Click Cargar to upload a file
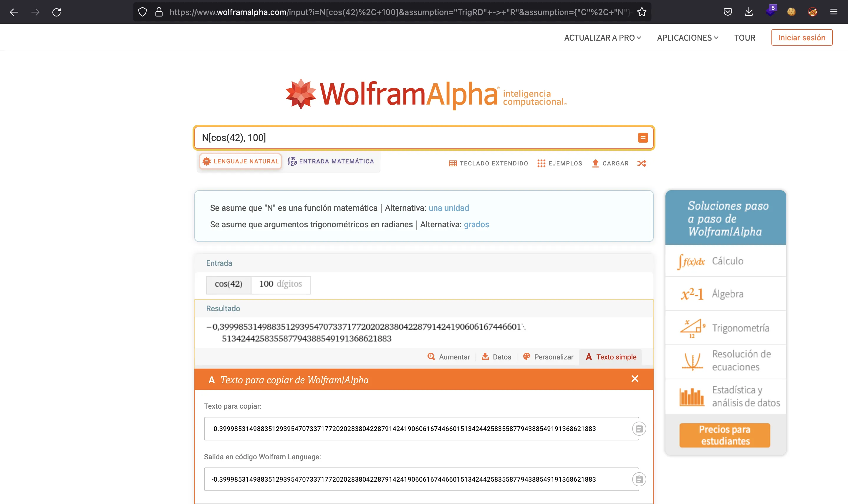The image size is (848, 504). 610,163
